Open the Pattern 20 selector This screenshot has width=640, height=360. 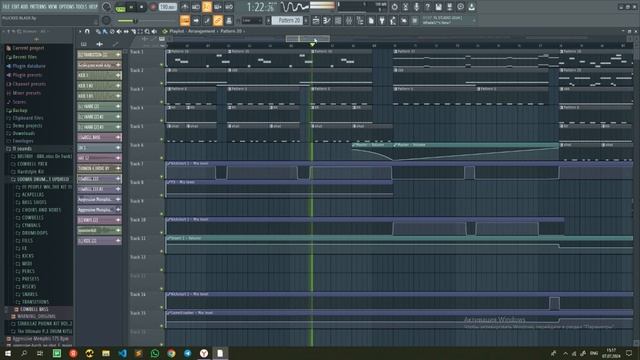pos(287,20)
